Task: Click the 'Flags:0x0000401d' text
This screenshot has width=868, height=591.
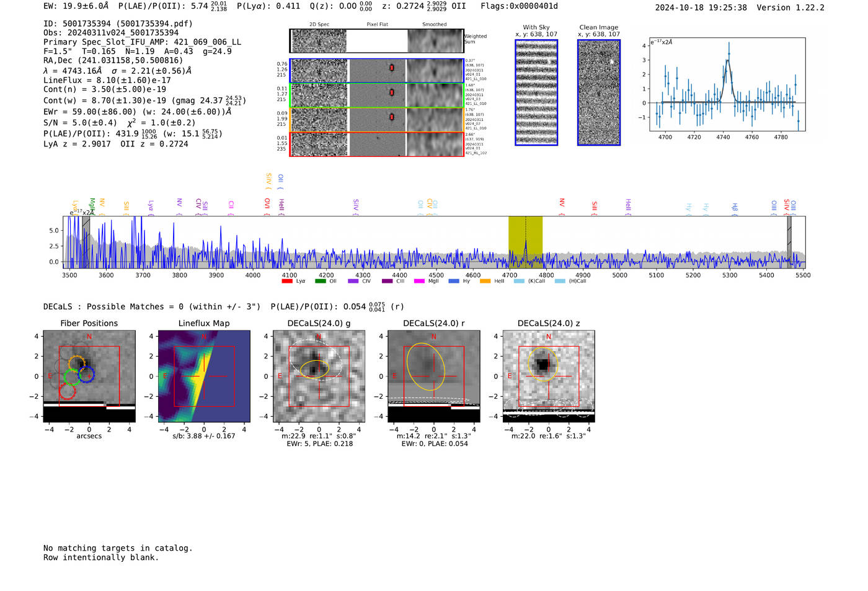Action: 520,6
